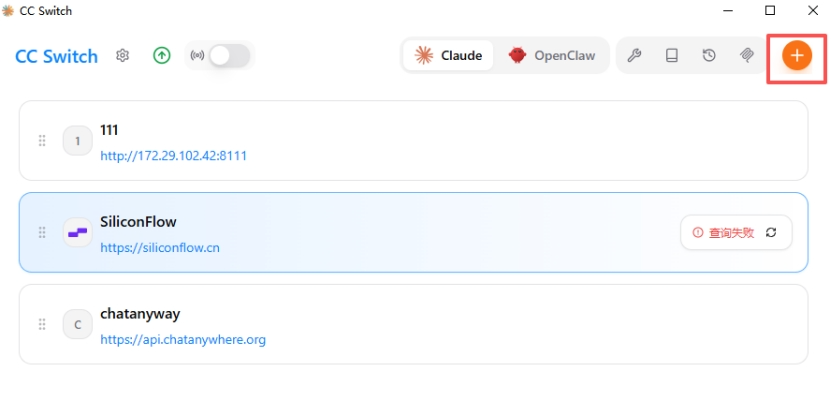The height and width of the screenshot is (401, 831).
Task: Click the CC Switch blue title
Action: (56, 56)
